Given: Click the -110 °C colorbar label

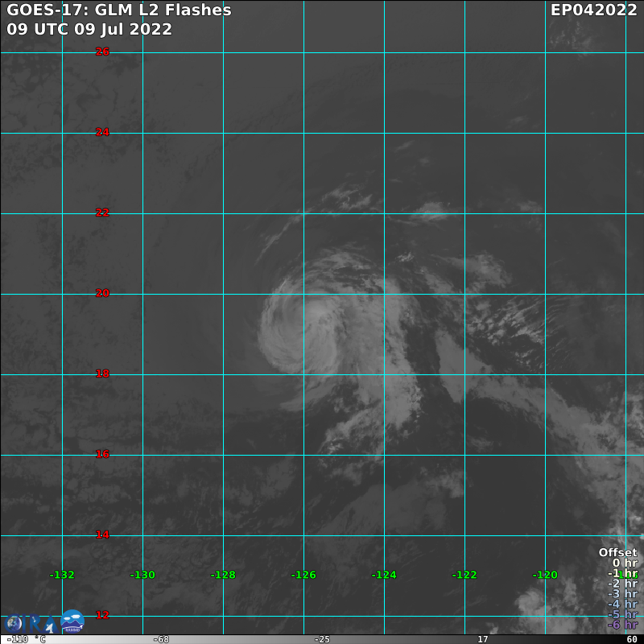Looking at the screenshot, I should (x=27, y=639).
